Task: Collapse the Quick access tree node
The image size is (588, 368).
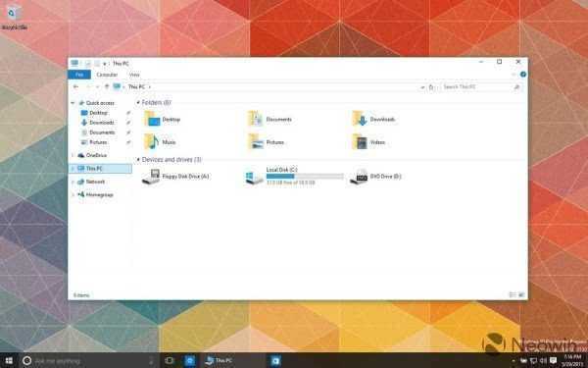Action: 73,103
